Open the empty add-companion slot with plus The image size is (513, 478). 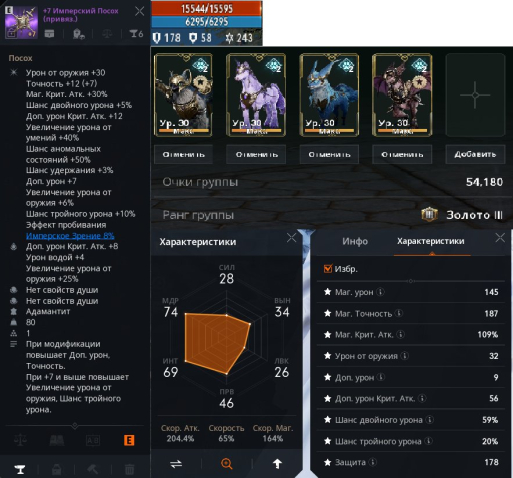[x=475, y=95]
